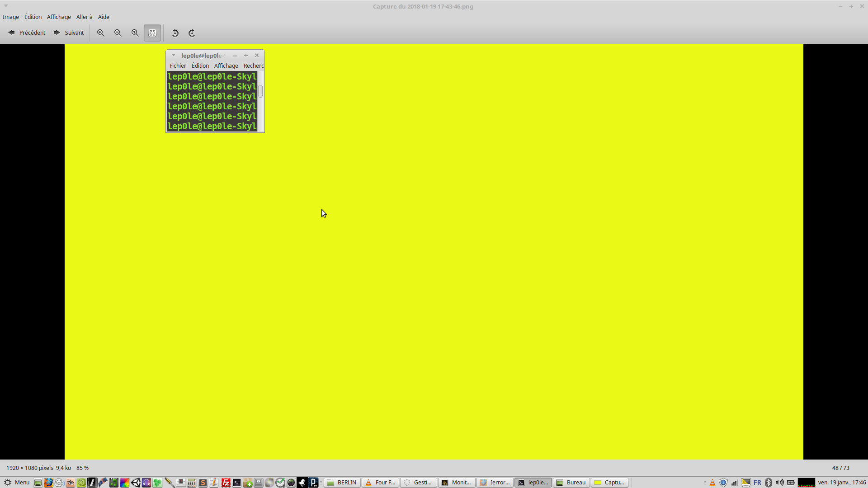This screenshot has width=868, height=488.
Task: Click the volume speaker tray icon
Action: point(779,482)
